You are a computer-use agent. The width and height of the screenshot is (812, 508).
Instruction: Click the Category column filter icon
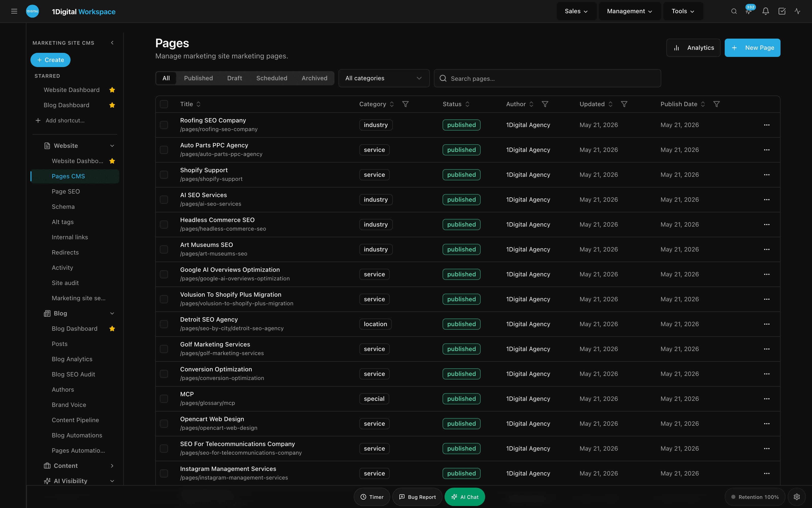click(405, 104)
